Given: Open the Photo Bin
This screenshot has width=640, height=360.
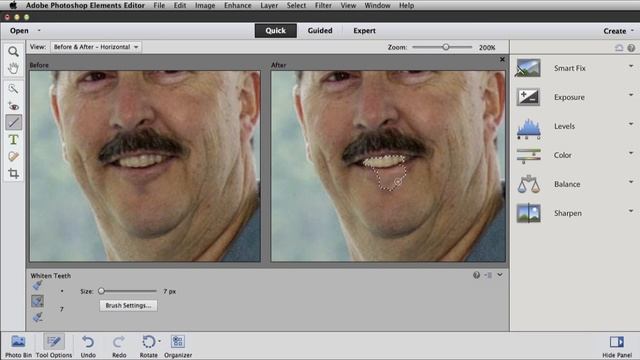Looking at the screenshot, I should 18,346.
